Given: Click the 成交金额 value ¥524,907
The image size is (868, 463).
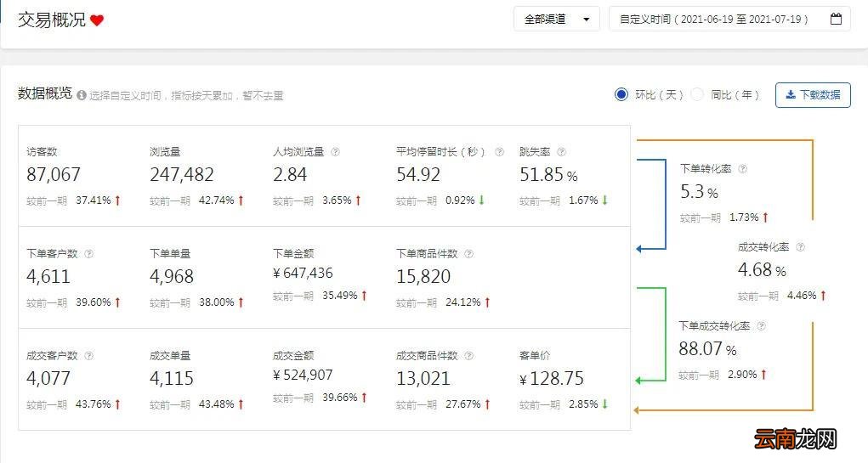Looking at the screenshot, I should coord(303,375).
